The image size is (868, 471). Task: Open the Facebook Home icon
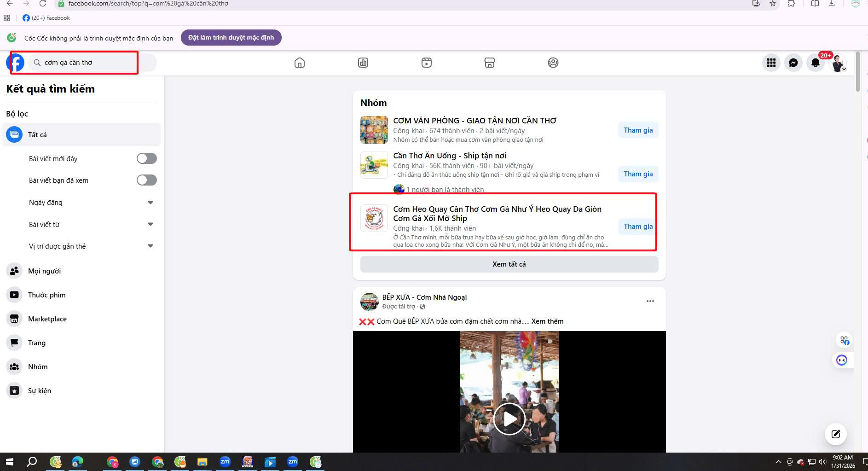coord(300,63)
